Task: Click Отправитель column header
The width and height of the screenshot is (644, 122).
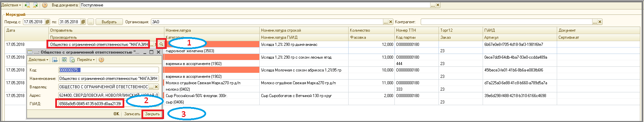Action: point(106,30)
